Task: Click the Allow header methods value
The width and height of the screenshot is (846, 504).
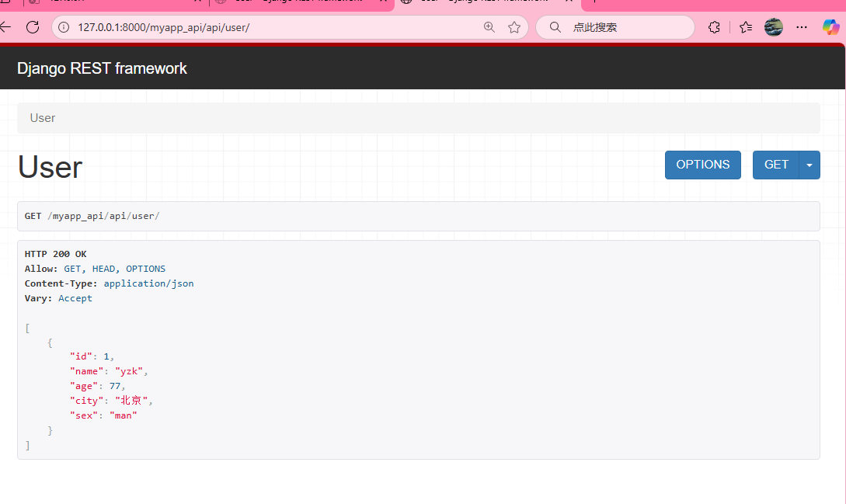Action: click(115, 269)
